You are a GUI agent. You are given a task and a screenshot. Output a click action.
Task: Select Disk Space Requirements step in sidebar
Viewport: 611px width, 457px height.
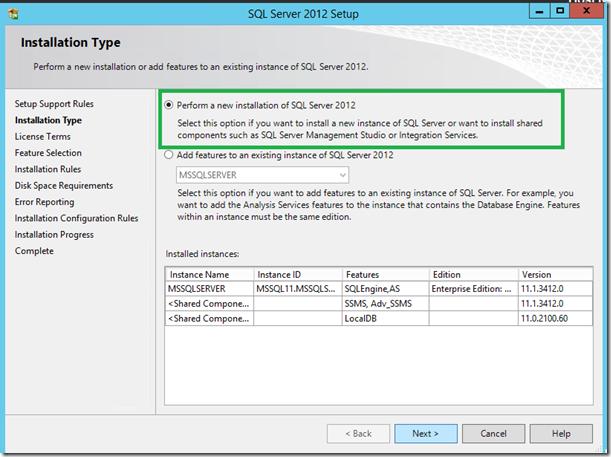coord(64,186)
